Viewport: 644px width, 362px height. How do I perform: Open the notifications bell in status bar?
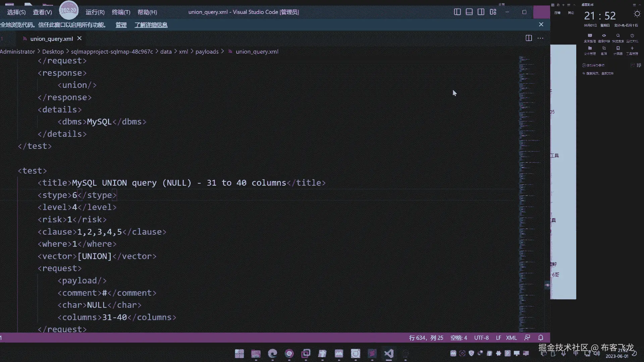(x=541, y=338)
